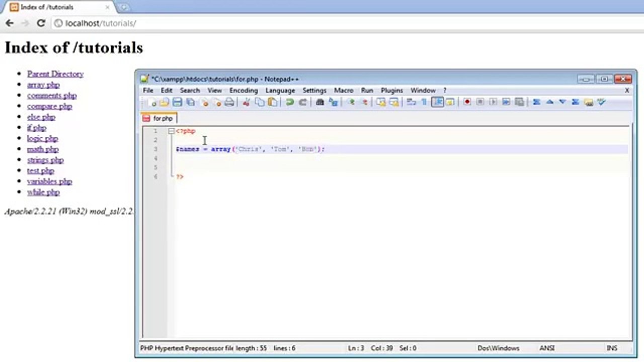Click the Stop Recording macro icon
644x362 pixels.
point(480,102)
